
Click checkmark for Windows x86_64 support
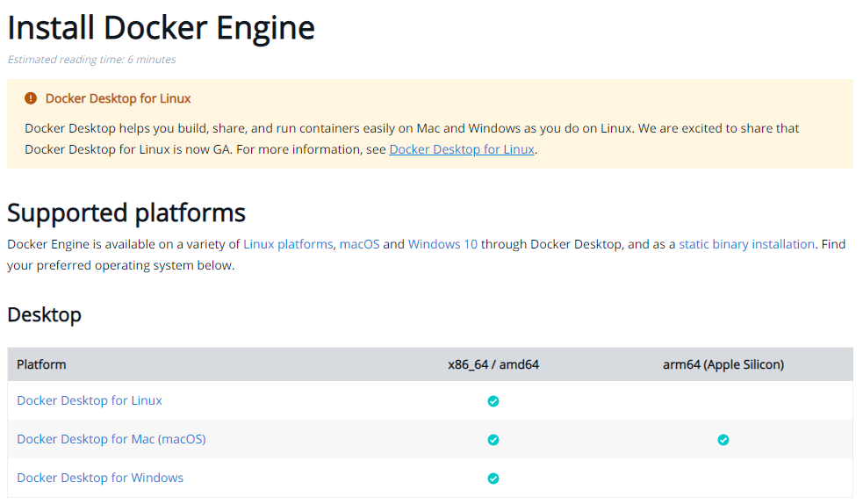coord(493,479)
